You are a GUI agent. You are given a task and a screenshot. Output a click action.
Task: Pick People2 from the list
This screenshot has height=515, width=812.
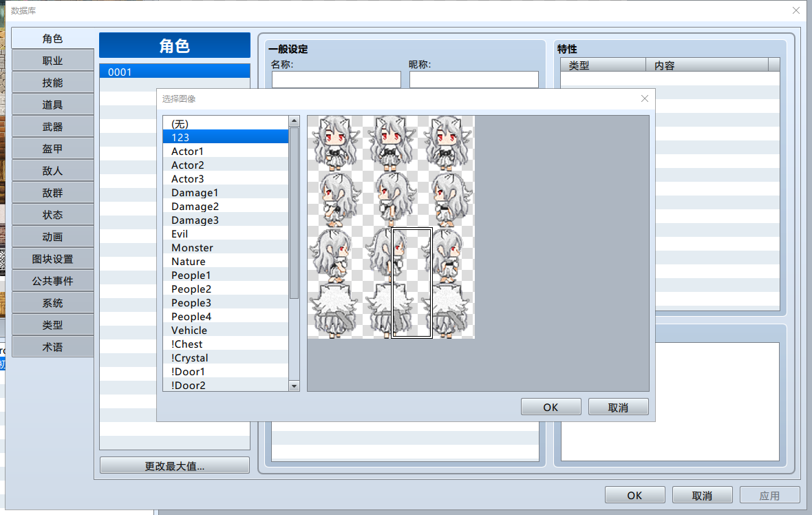(226, 289)
